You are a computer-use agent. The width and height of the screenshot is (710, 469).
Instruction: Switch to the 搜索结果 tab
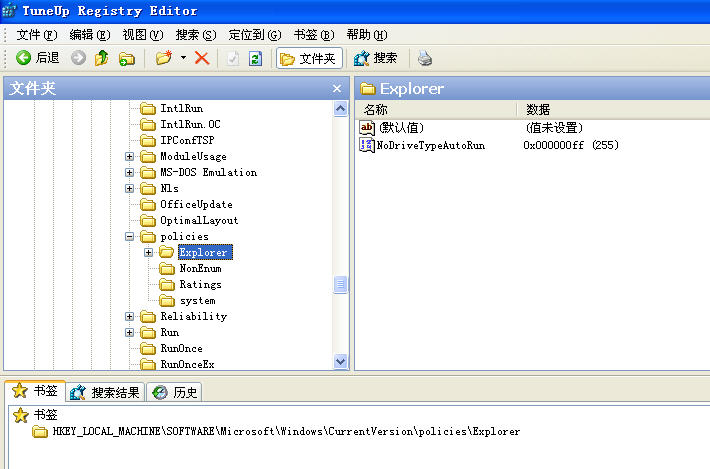coord(106,392)
